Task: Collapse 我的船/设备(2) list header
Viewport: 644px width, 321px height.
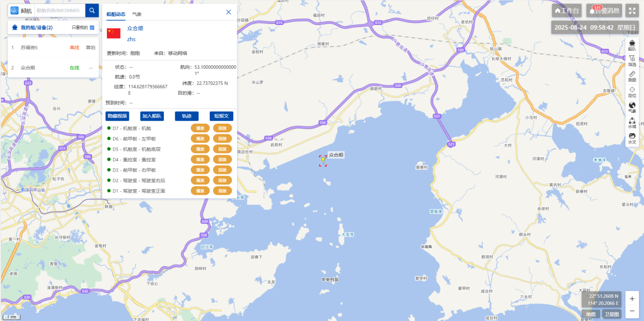Action: tap(36, 27)
